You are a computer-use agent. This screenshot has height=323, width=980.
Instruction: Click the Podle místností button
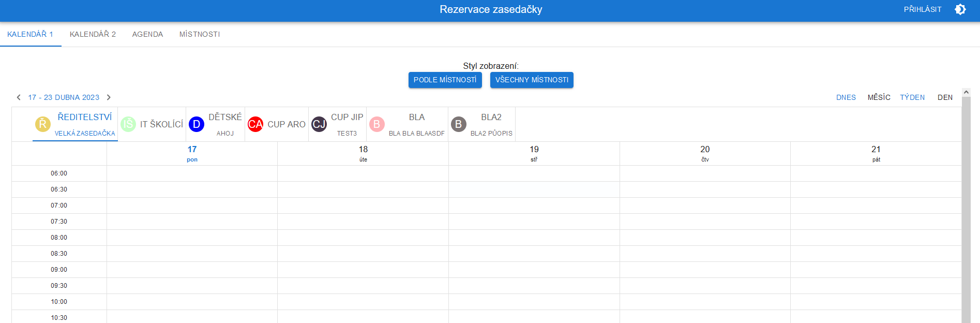point(445,80)
